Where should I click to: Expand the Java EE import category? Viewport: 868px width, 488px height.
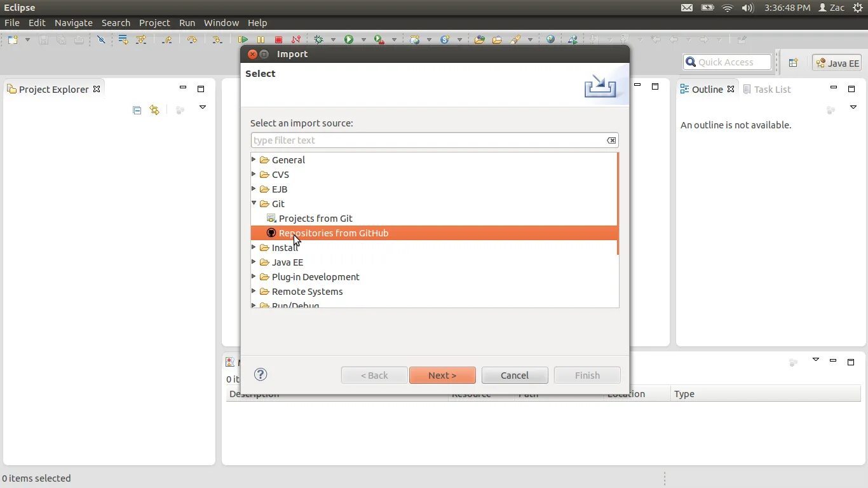pos(254,262)
